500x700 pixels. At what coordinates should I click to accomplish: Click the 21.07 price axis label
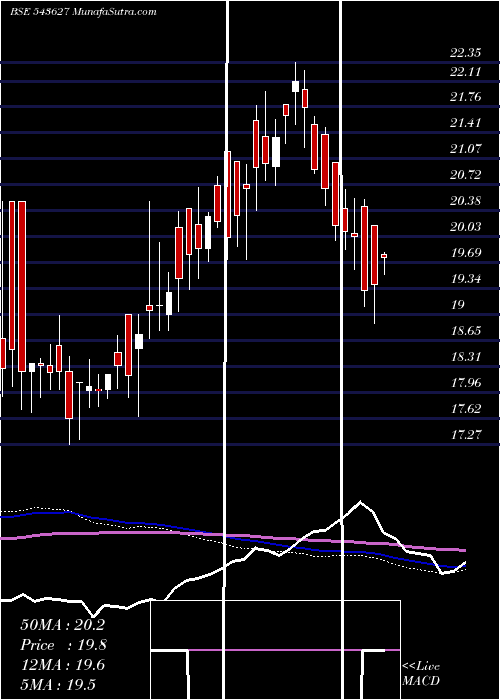click(466, 149)
